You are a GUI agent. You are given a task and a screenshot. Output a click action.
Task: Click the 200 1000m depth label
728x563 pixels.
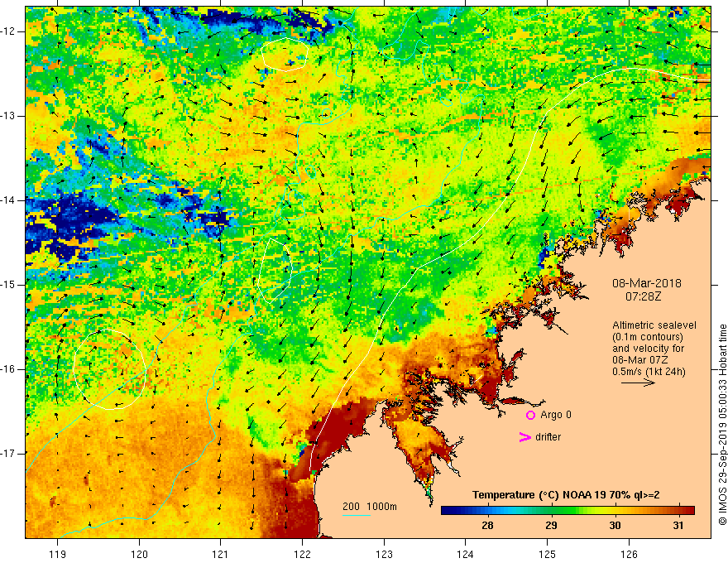click(370, 507)
